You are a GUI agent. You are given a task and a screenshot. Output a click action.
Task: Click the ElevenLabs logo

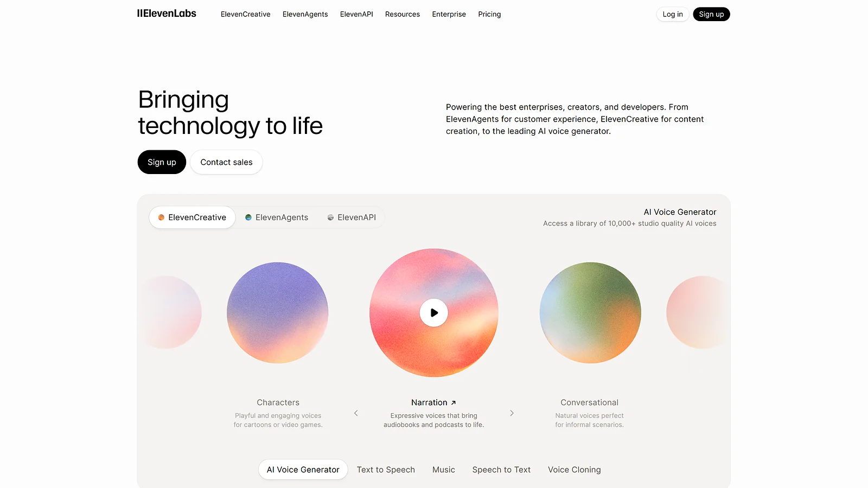pos(167,14)
